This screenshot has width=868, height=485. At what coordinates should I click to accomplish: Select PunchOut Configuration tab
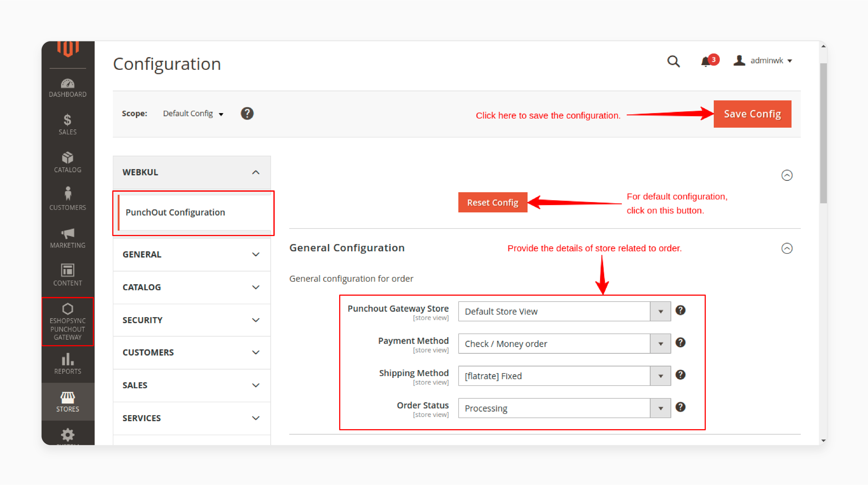[194, 212]
